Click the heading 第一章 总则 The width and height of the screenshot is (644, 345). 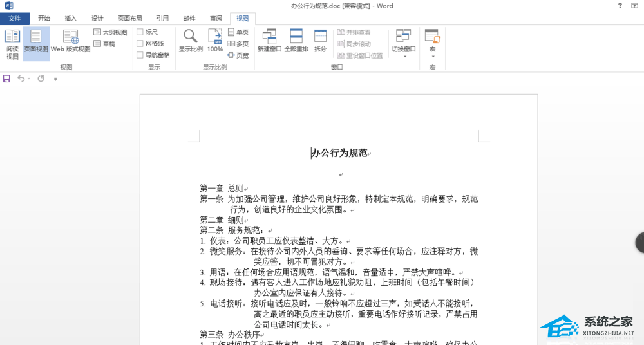click(222, 189)
